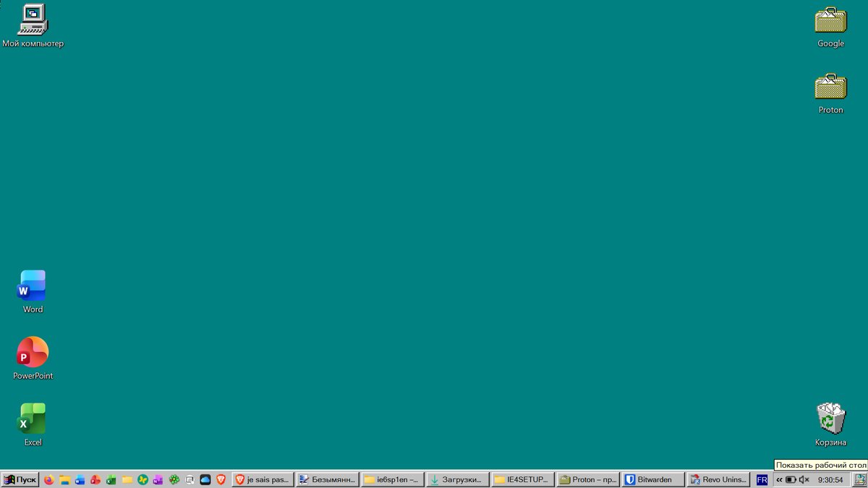Switch to the Загрузки taskbar window
868x488 pixels.
(458, 479)
